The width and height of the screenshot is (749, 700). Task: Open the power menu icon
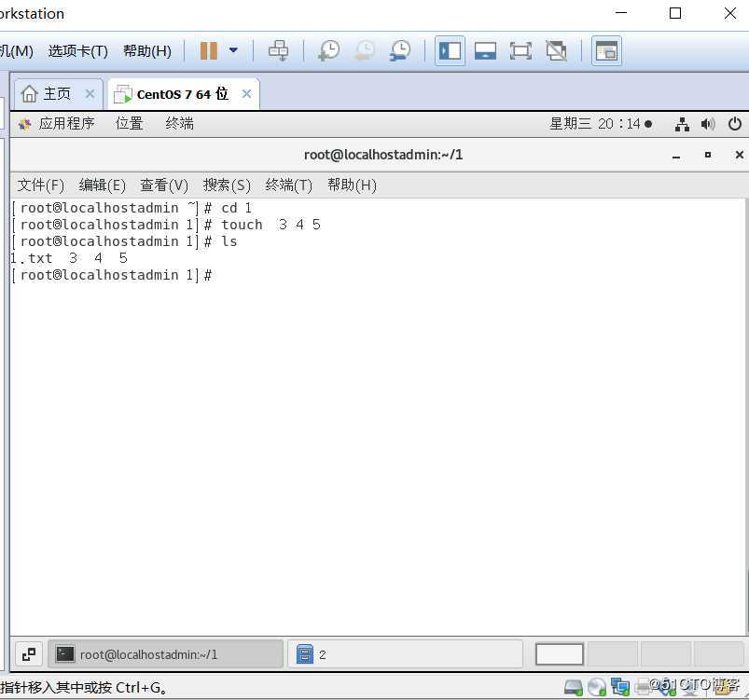[735, 124]
